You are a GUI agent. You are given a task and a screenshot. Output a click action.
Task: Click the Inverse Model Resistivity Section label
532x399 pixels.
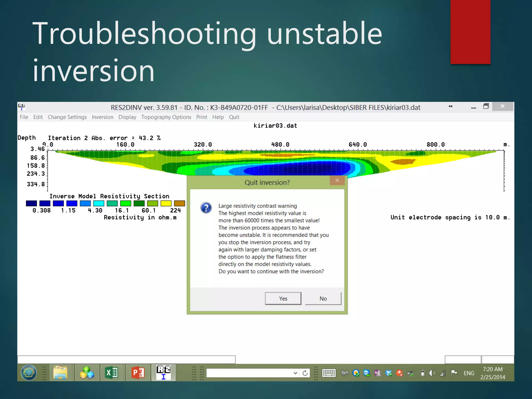(109, 196)
